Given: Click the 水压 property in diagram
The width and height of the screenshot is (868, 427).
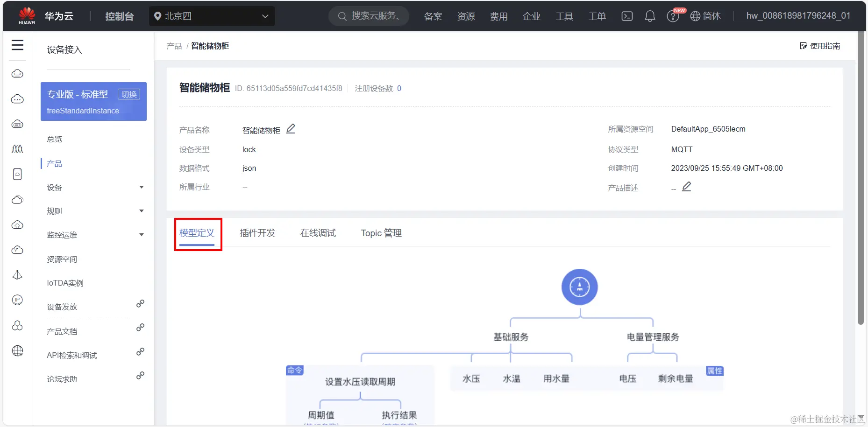Looking at the screenshot, I should click(x=471, y=379).
